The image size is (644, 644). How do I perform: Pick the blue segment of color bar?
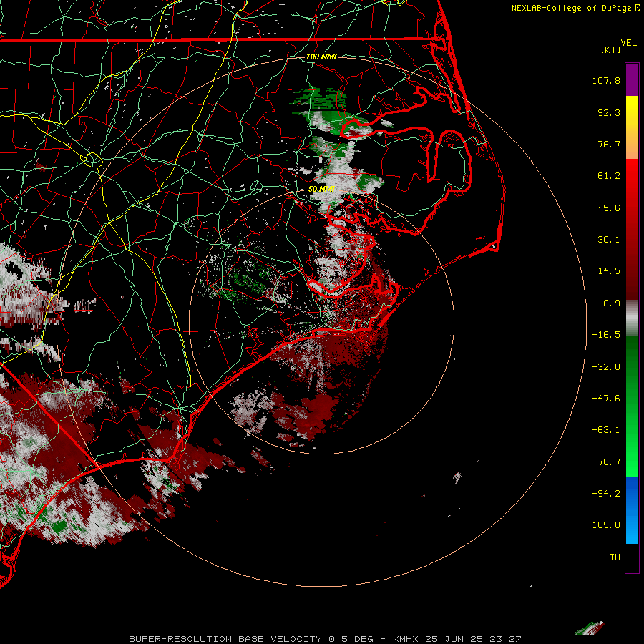point(632,510)
